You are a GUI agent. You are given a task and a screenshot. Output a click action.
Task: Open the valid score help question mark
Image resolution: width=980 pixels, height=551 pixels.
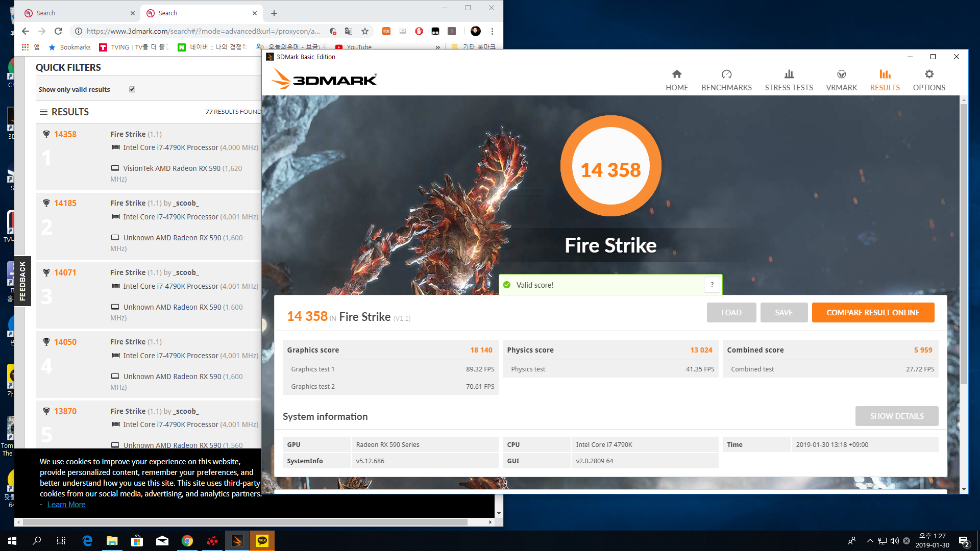click(x=712, y=285)
